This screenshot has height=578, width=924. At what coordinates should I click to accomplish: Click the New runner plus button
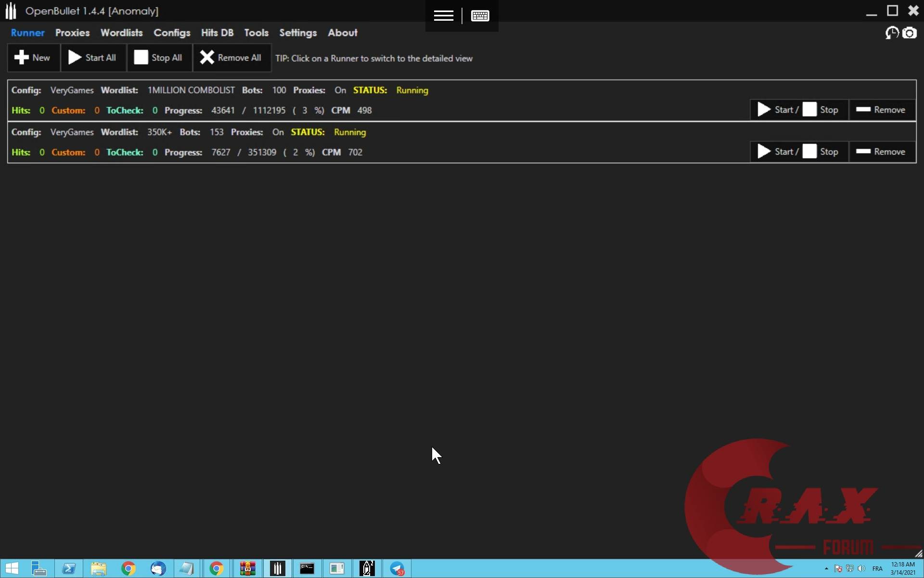coord(33,58)
